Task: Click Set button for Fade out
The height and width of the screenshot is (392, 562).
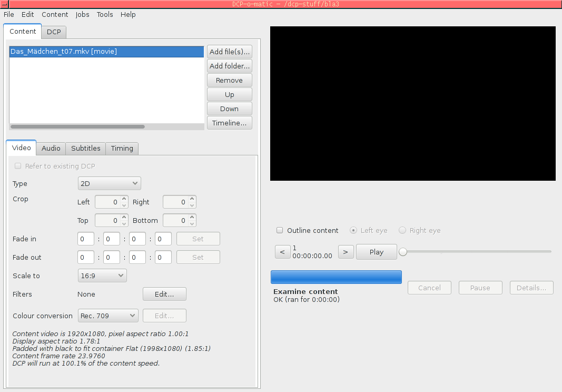Action: click(x=198, y=257)
